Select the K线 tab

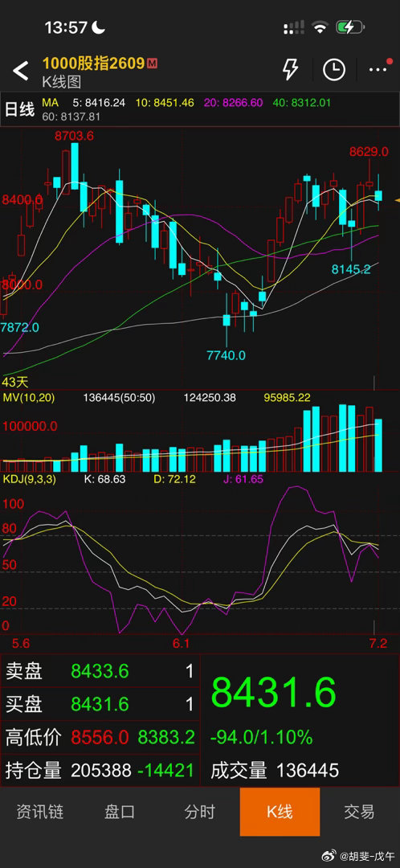click(280, 812)
